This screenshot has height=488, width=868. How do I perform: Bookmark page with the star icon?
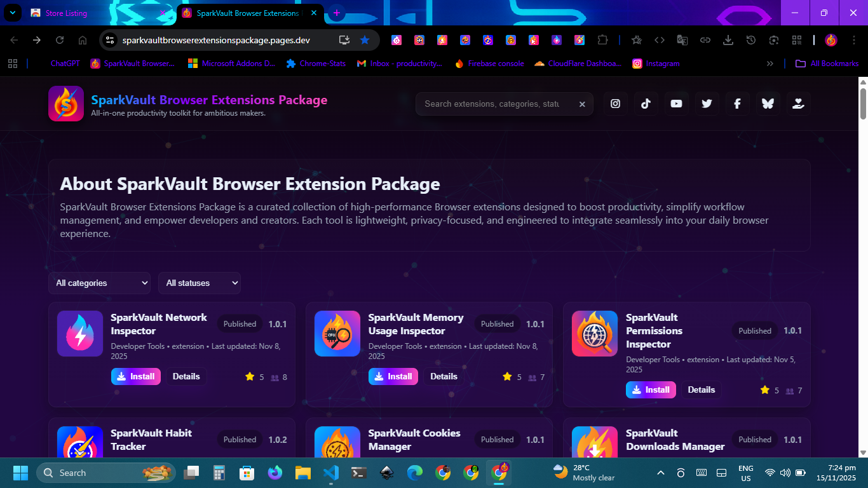pyautogui.click(x=365, y=40)
